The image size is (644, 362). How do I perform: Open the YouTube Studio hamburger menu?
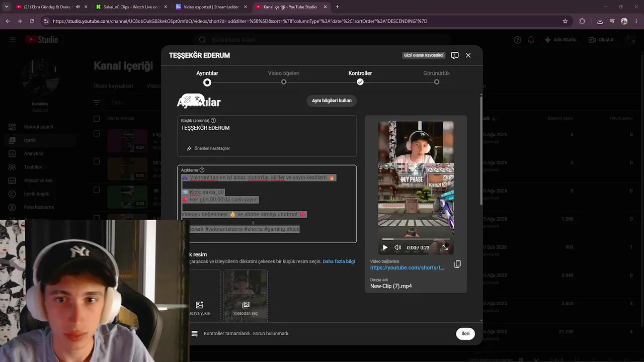(x=13, y=40)
